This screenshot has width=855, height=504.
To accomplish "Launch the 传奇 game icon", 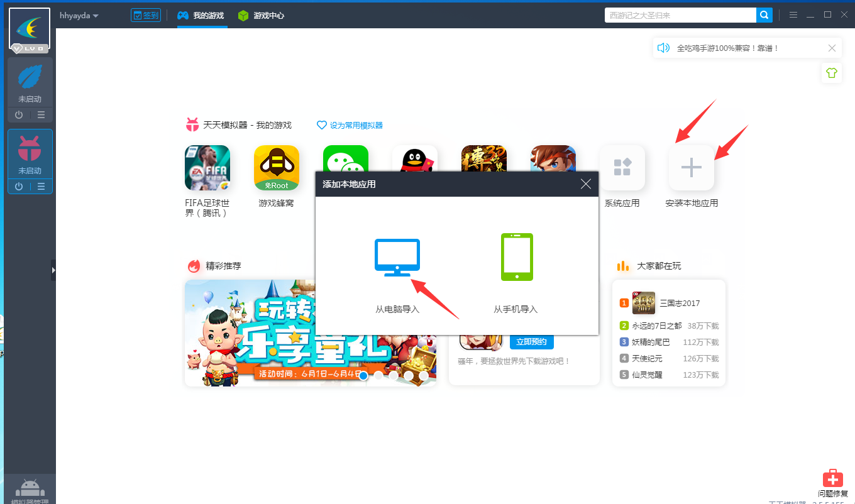I will point(484,158).
